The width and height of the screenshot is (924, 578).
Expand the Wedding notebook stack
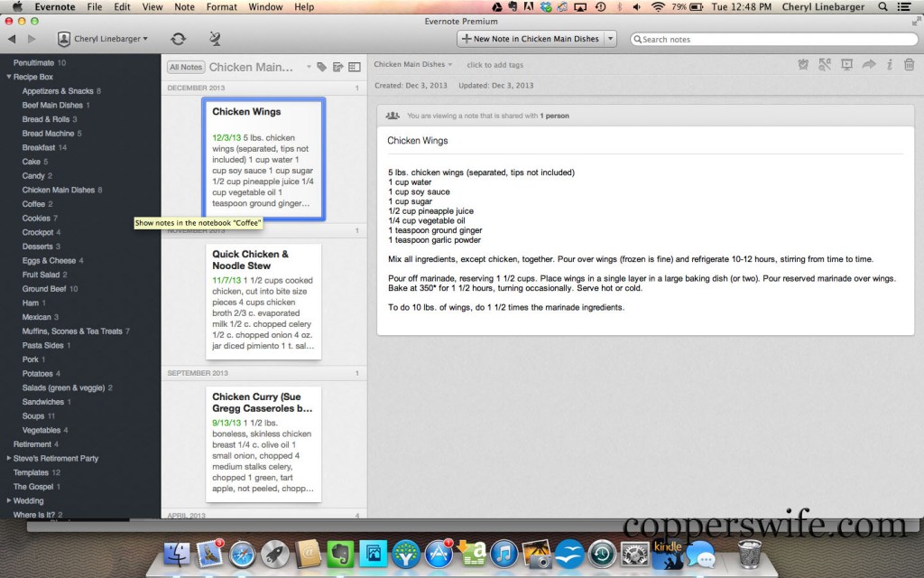coord(9,500)
